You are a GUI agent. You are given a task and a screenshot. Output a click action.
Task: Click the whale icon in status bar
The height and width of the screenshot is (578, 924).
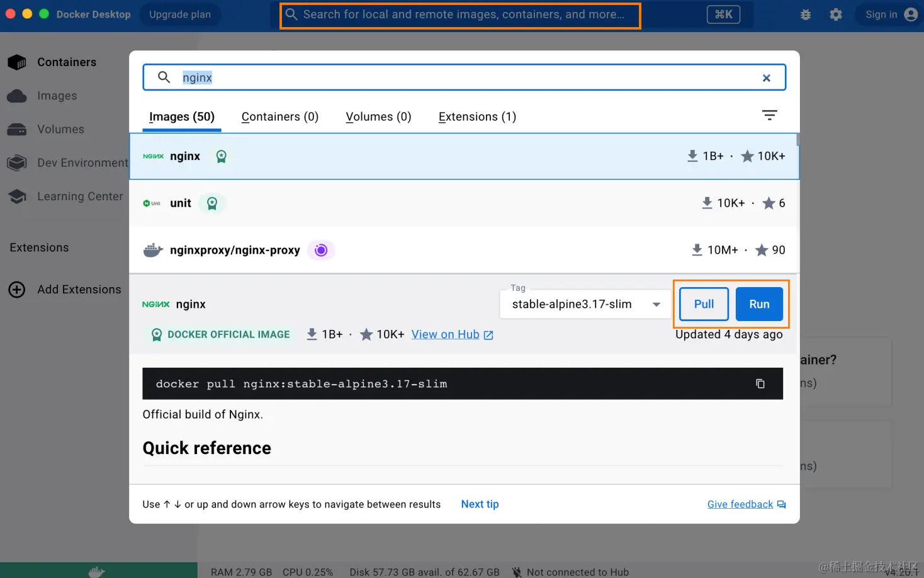pyautogui.click(x=96, y=572)
